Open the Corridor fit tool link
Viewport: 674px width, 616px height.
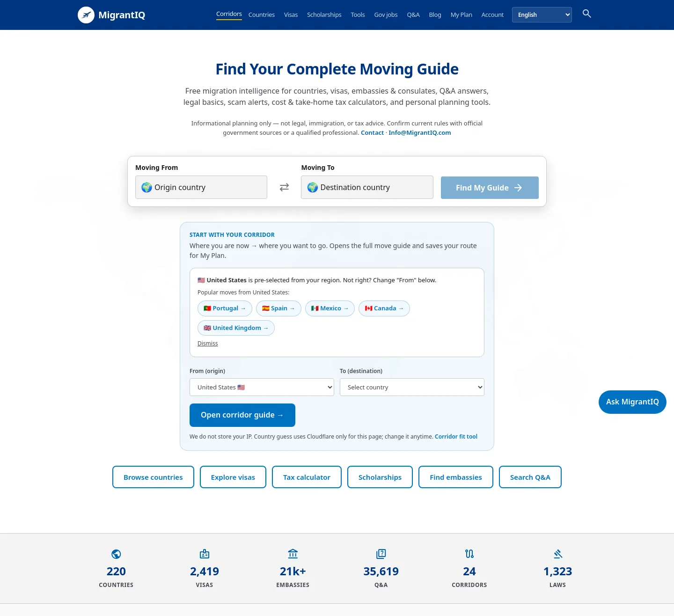tap(456, 437)
